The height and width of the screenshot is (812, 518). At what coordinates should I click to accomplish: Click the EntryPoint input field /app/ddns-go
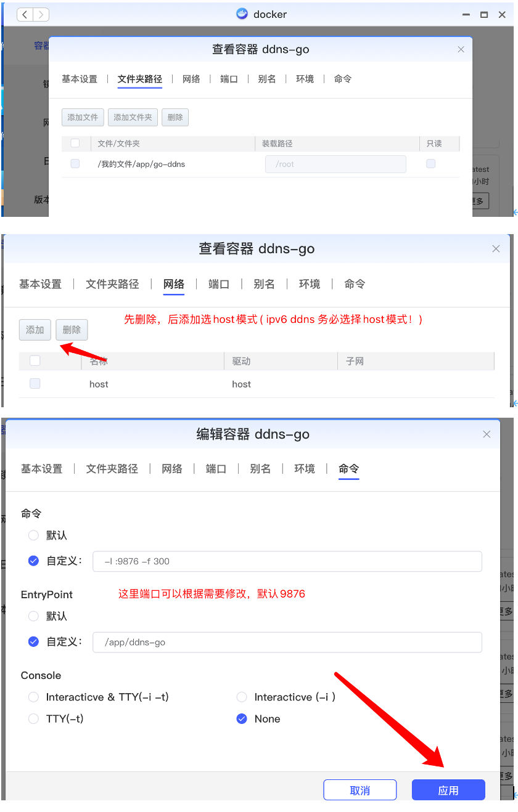click(287, 642)
